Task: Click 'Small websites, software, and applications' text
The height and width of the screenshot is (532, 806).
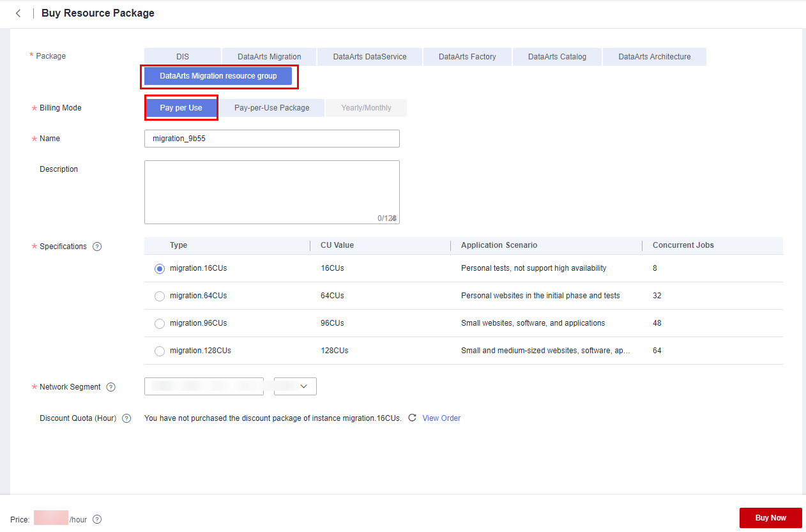Action: 533,323
